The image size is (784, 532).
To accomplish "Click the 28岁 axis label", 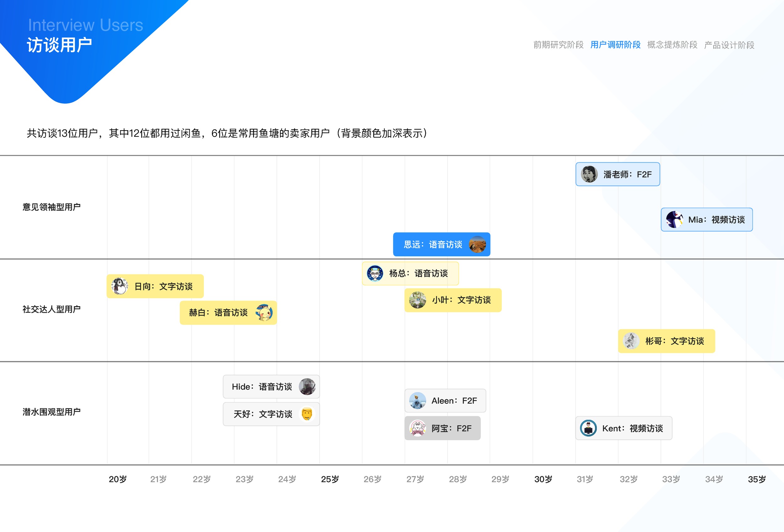I will pyautogui.click(x=458, y=479).
